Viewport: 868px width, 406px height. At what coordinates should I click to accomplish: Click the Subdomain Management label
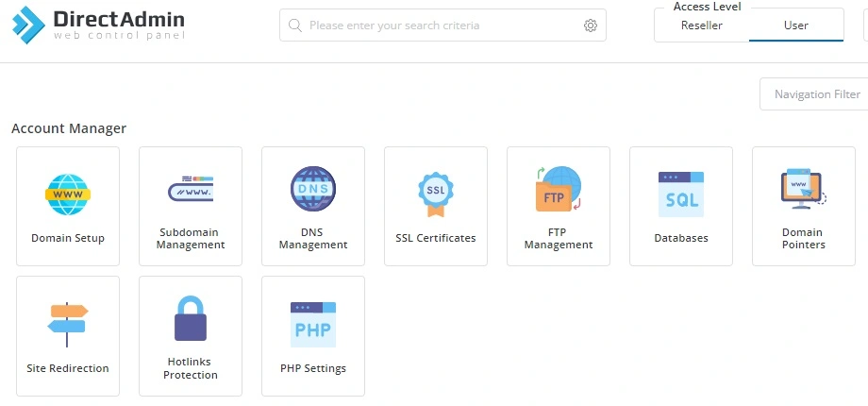click(x=191, y=239)
